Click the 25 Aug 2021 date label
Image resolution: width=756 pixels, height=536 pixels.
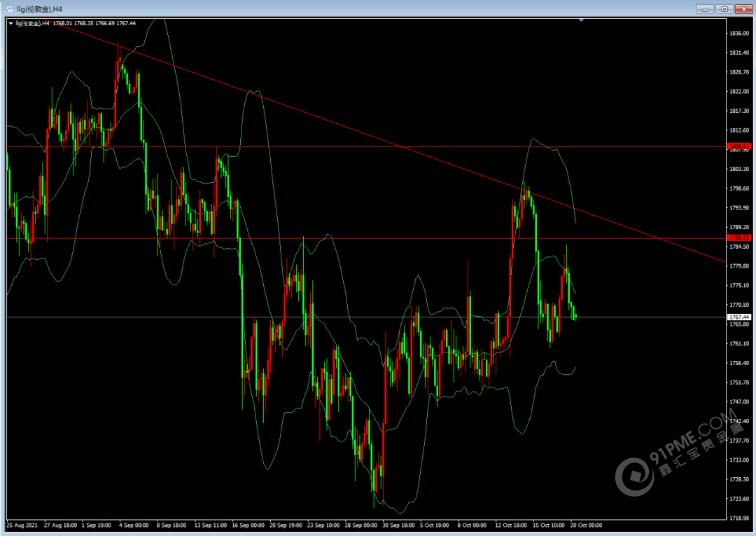pyautogui.click(x=22, y=525)
